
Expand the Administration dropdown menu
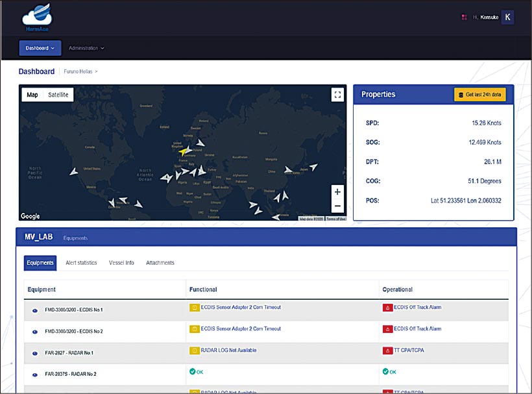(x=86, y=48)
